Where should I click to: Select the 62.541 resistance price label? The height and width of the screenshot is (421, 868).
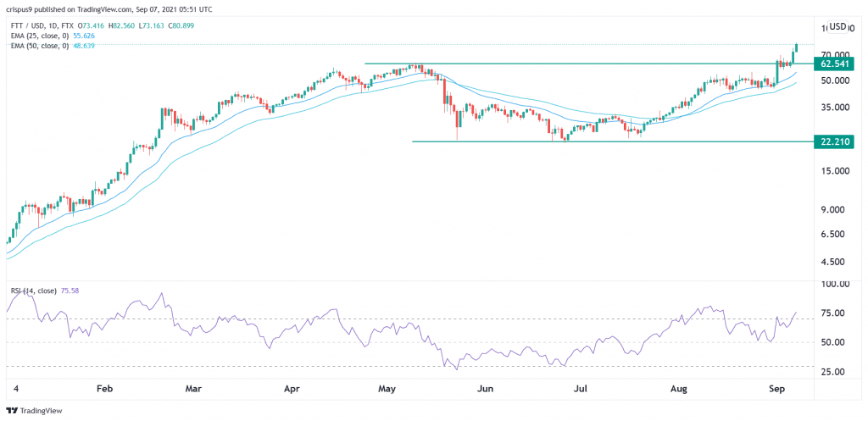pyautogui.click(x=836, y=64)
